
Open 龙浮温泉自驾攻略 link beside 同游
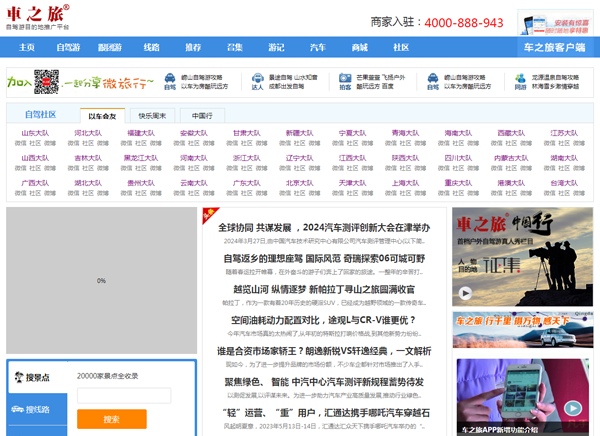(x=555, y=77)
